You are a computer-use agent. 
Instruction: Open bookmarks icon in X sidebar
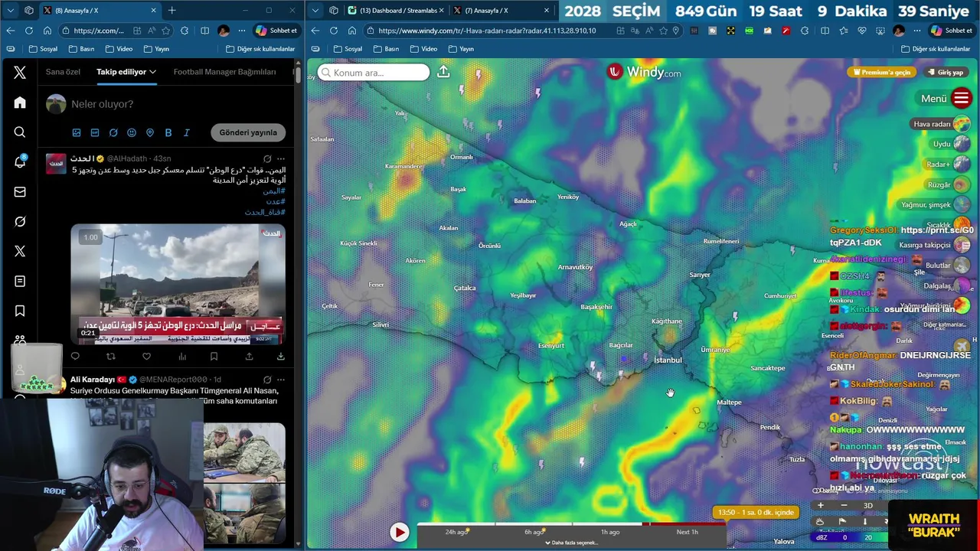click(20, 311)
